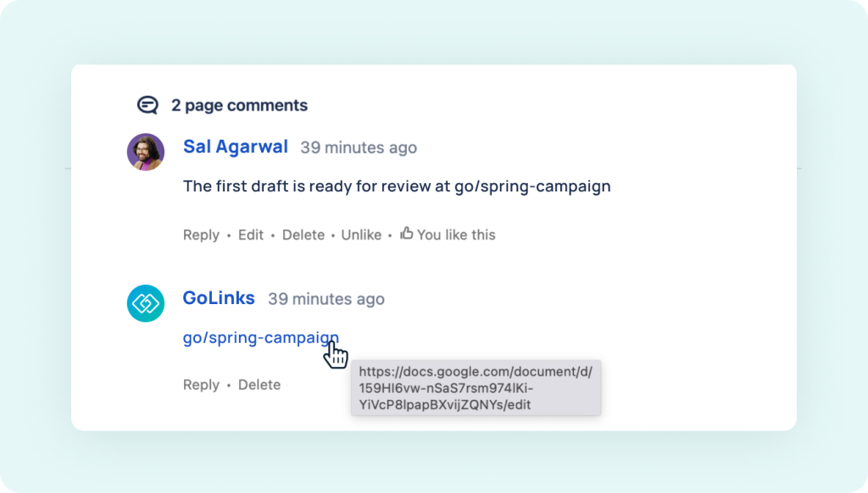Click the thumbs-up like icon
Screen dimensions: 868x493
406,233
